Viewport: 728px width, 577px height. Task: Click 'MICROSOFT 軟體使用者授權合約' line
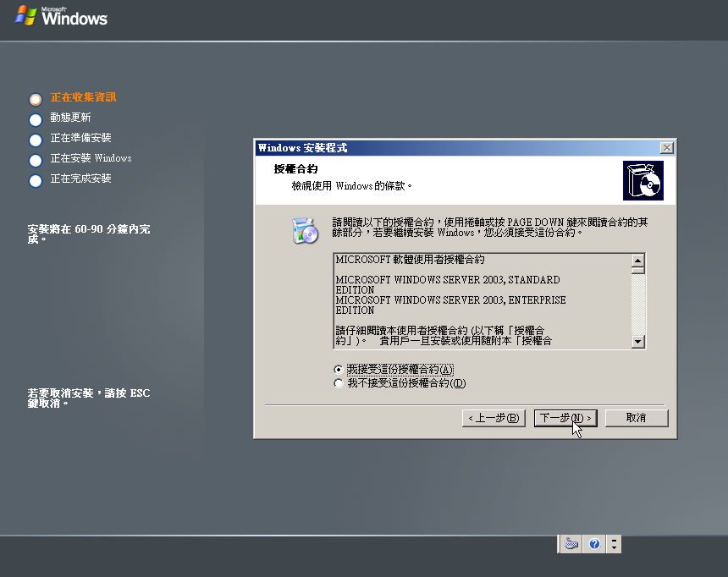(410, 260)
